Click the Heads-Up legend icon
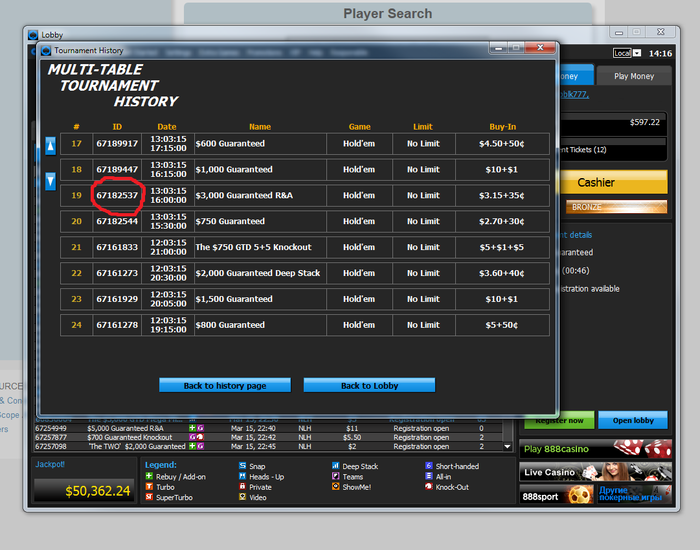 click(x=242, y=476)
